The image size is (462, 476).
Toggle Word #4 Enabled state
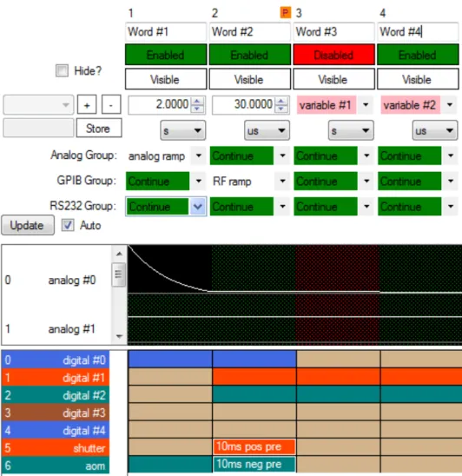click(418, 55)
